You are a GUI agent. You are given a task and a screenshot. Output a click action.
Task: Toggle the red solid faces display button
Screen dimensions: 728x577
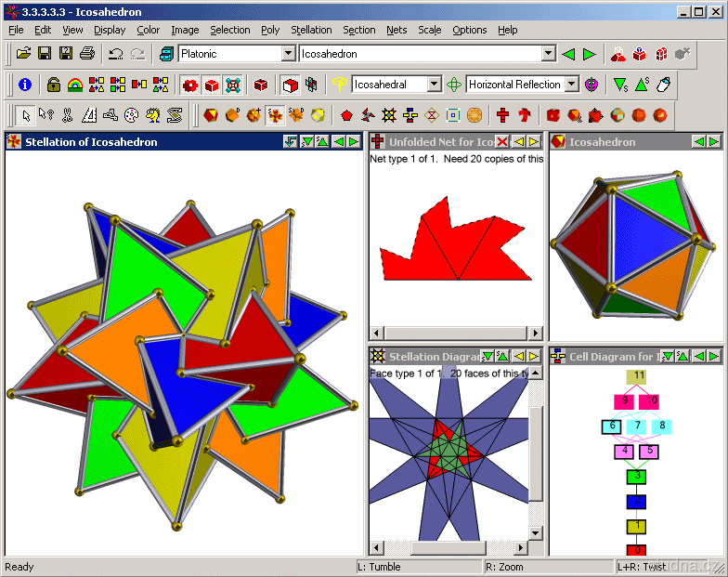(212, 85)
